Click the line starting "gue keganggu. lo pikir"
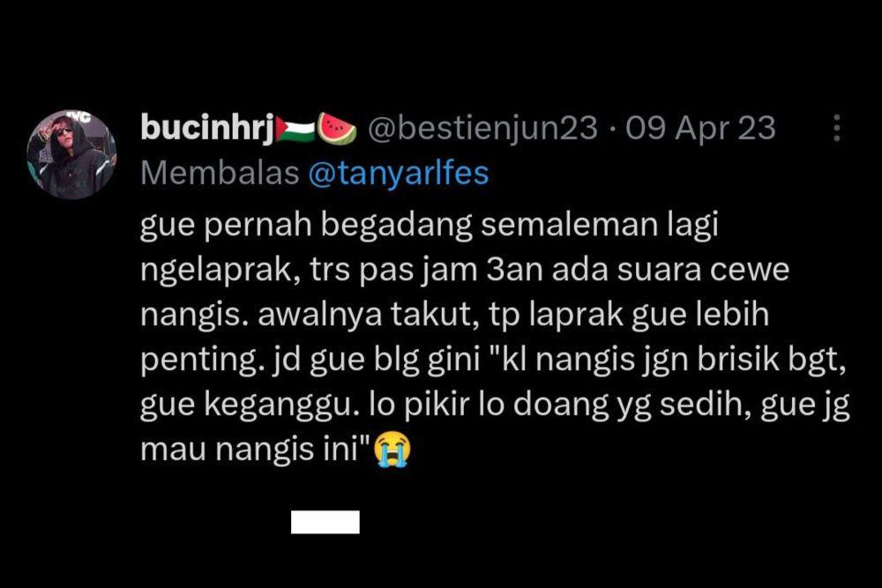882x588 pixels. [x=495, y=406]
